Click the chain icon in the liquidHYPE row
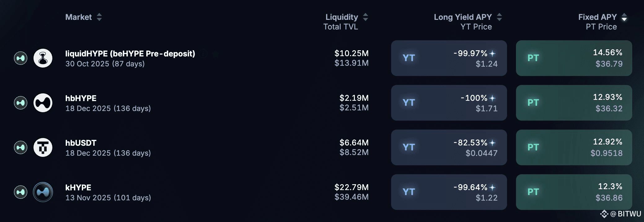 click(21, 58)
